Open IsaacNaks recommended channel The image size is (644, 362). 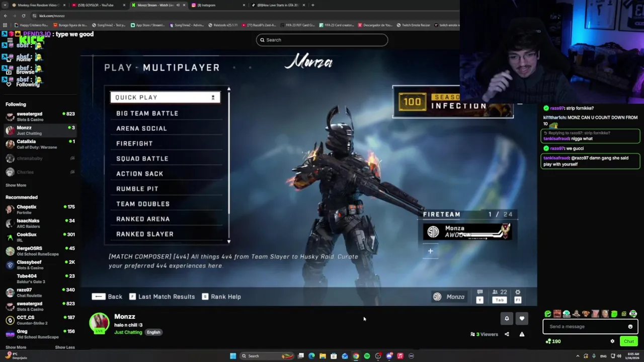[x=40, y=223]
